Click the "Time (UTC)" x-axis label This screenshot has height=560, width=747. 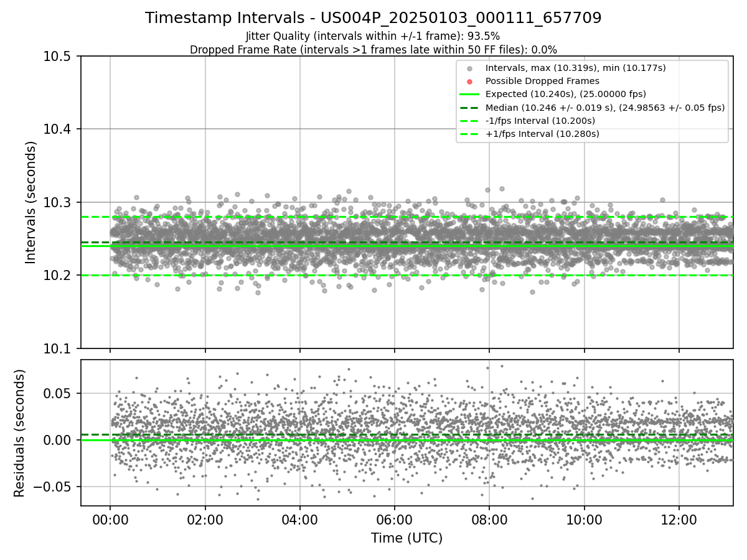point(407,538)
